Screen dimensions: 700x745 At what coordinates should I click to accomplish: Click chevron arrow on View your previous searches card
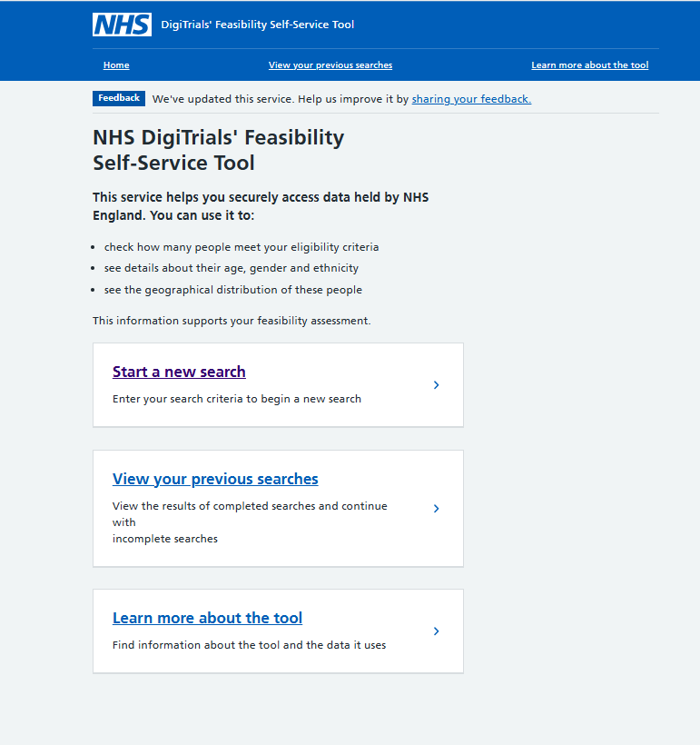(x=436, y=509)
